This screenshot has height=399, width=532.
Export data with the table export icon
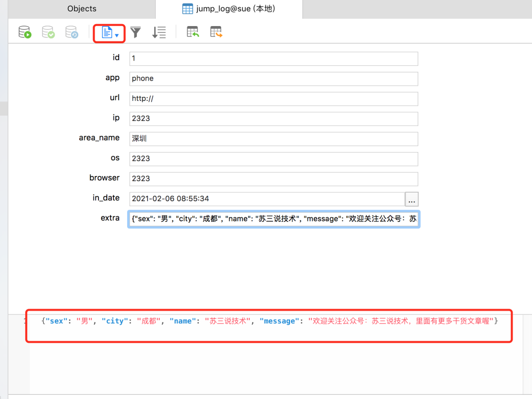(x=216, y=31)
